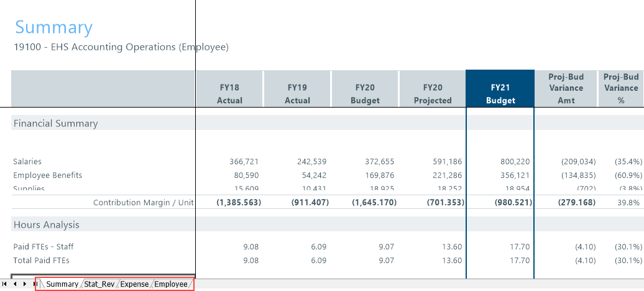Select the FY21 Budget column header
The width and height of the screenshot is (644, 291).
pyautogui.click(x=500, y=94)
